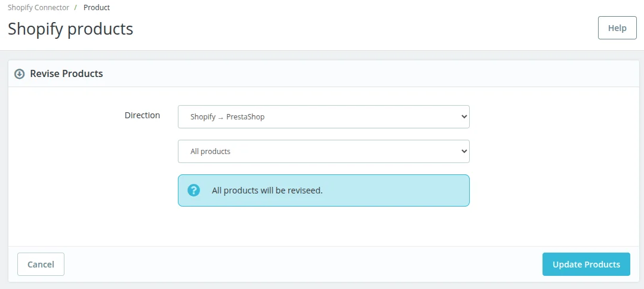Click the "All products will be reviseed." message
The height and width of the screenshot is (289, 644).
point(267,190)
